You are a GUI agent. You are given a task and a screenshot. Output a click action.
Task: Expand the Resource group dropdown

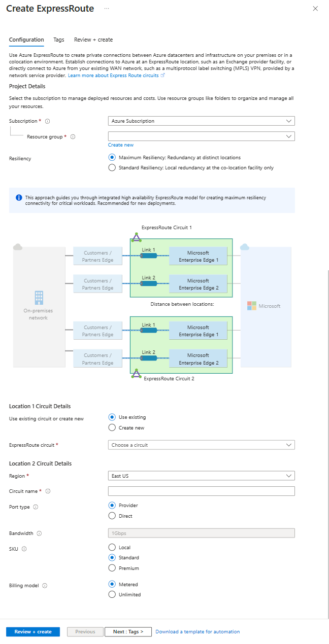coord(201,136)
